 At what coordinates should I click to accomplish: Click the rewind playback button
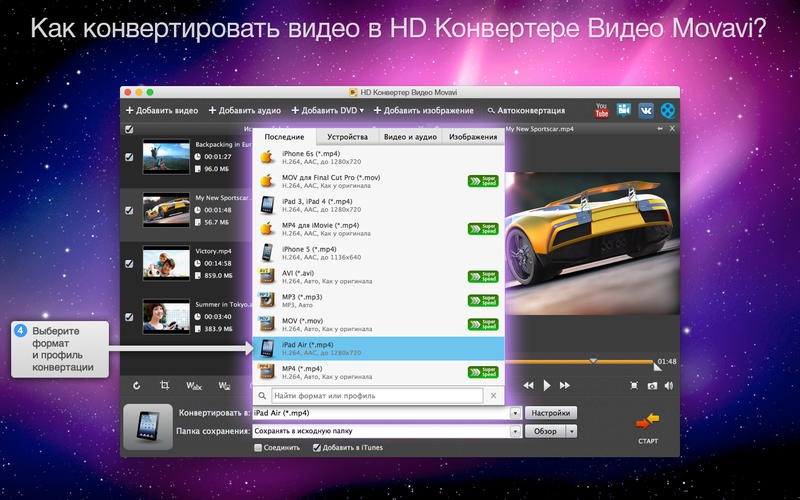(529, 386)
